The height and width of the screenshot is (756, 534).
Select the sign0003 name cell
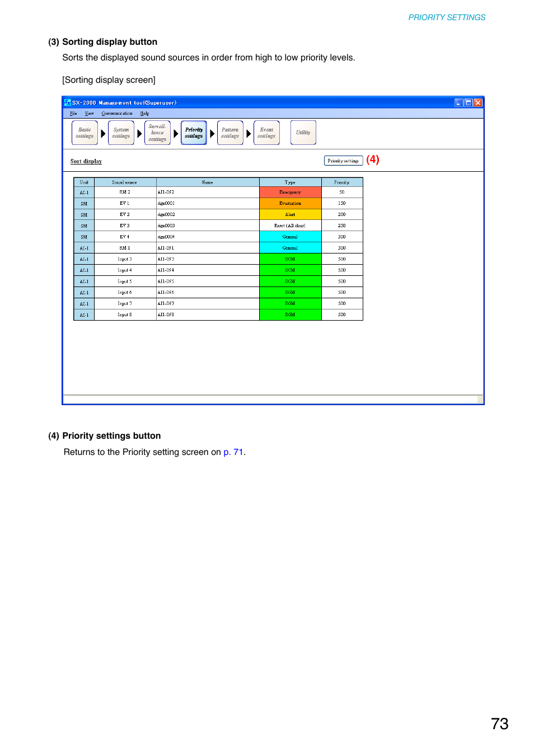(x=208, y=226)
